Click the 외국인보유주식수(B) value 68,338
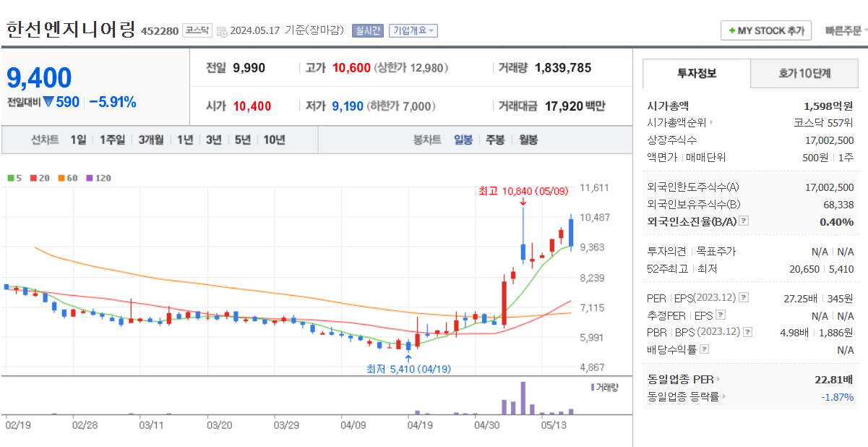 (x=838, y=205)
